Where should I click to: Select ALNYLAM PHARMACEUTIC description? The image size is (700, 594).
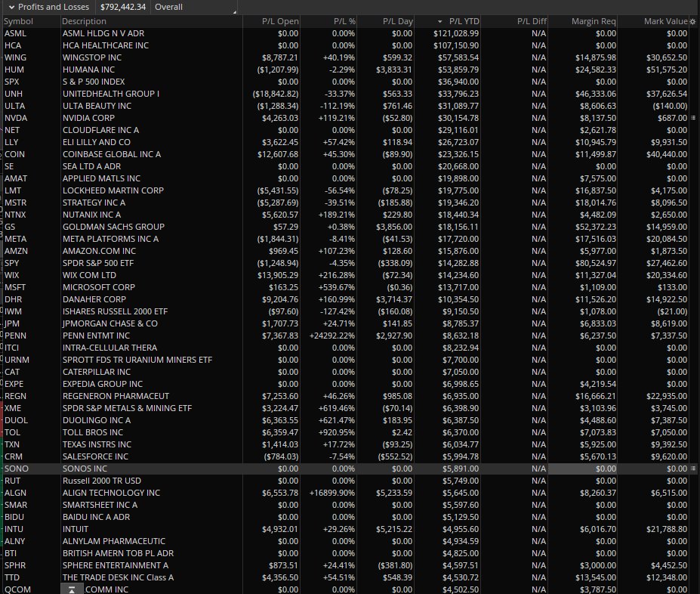click(114, 541)
